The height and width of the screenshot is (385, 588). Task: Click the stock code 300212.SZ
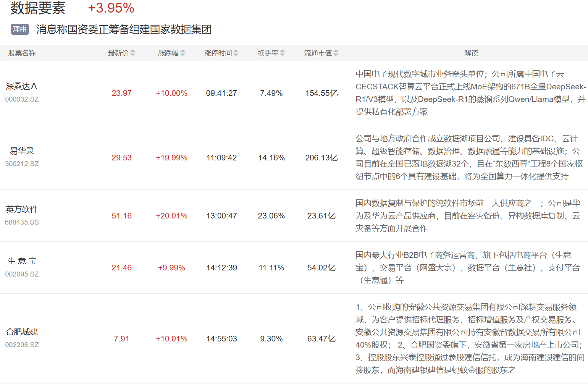click(x=22, y=164)
